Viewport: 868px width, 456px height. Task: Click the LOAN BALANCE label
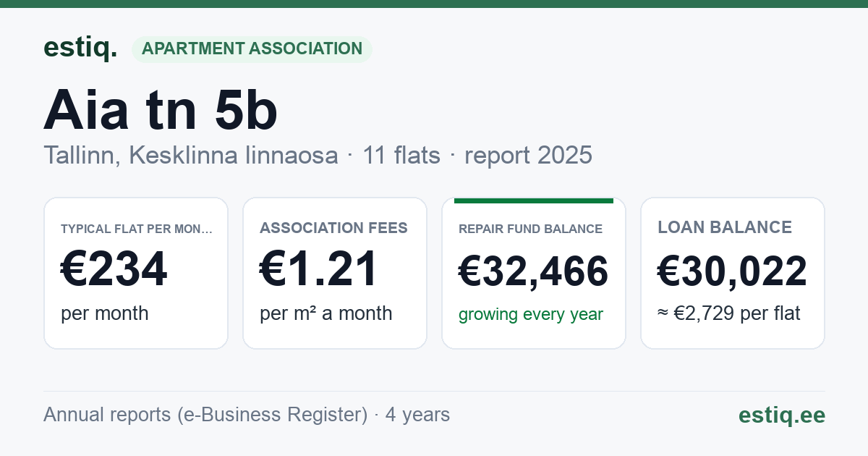[725, 227]
